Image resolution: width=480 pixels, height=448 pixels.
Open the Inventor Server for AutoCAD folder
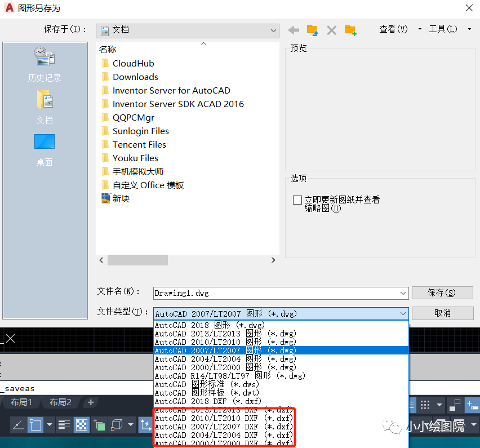(x=166, y=90)
